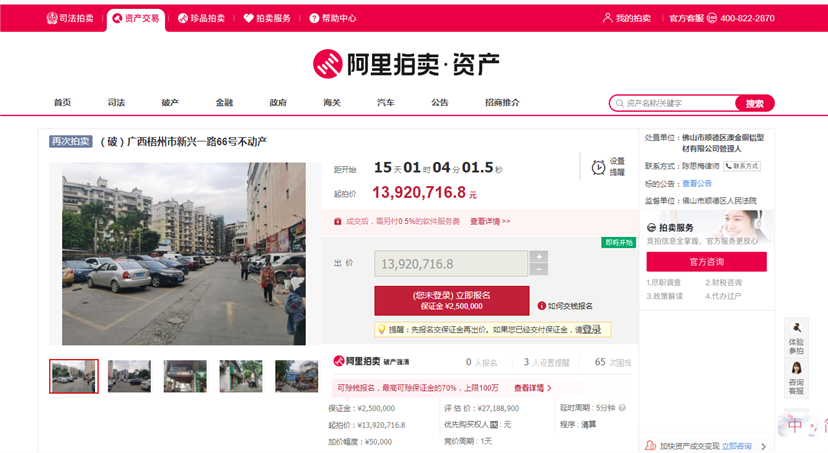Click the 阿里拍卖 破产强清 badge

pos(371,361)
